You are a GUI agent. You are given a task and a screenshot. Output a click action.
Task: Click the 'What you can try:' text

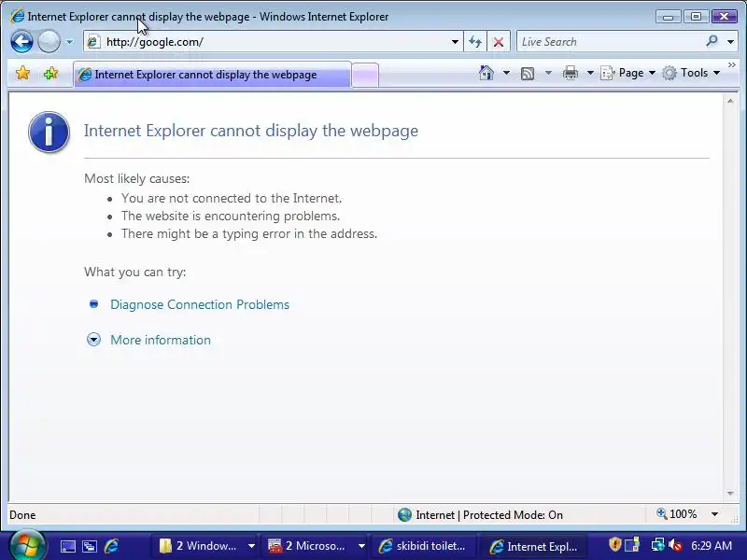[134, 272]
